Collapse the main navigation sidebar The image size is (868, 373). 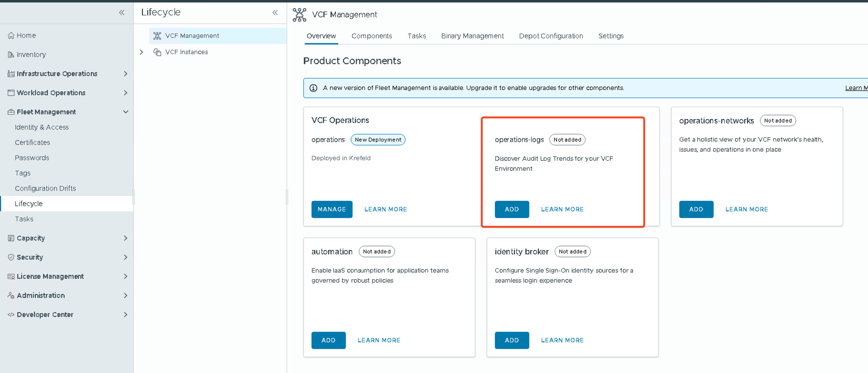coord(122,12)
